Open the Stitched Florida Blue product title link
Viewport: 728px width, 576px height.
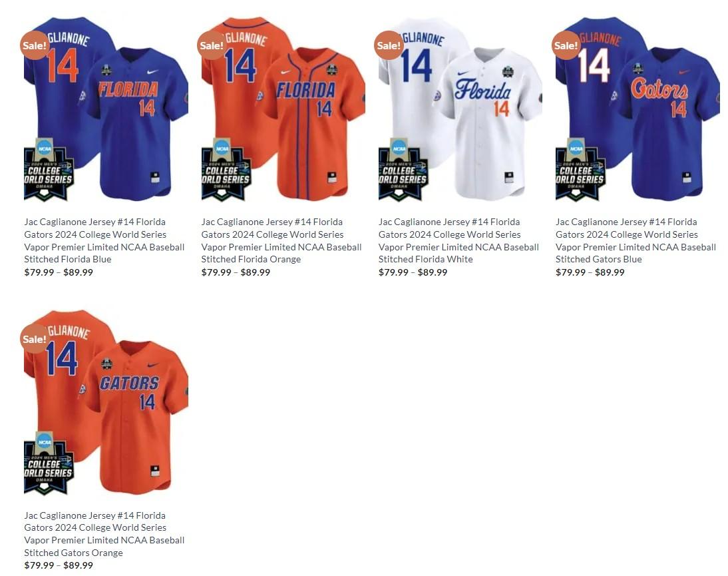(104, 240)
